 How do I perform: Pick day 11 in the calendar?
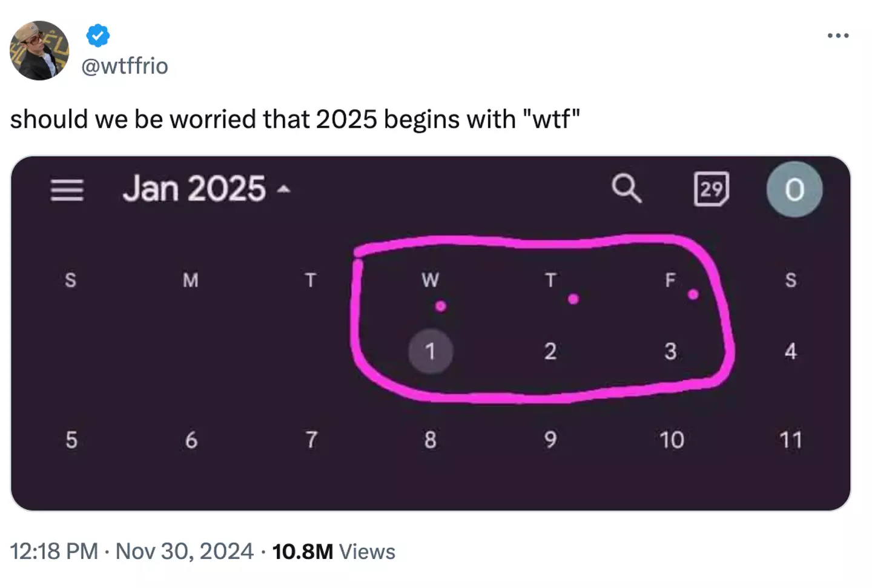pos(790,440)
